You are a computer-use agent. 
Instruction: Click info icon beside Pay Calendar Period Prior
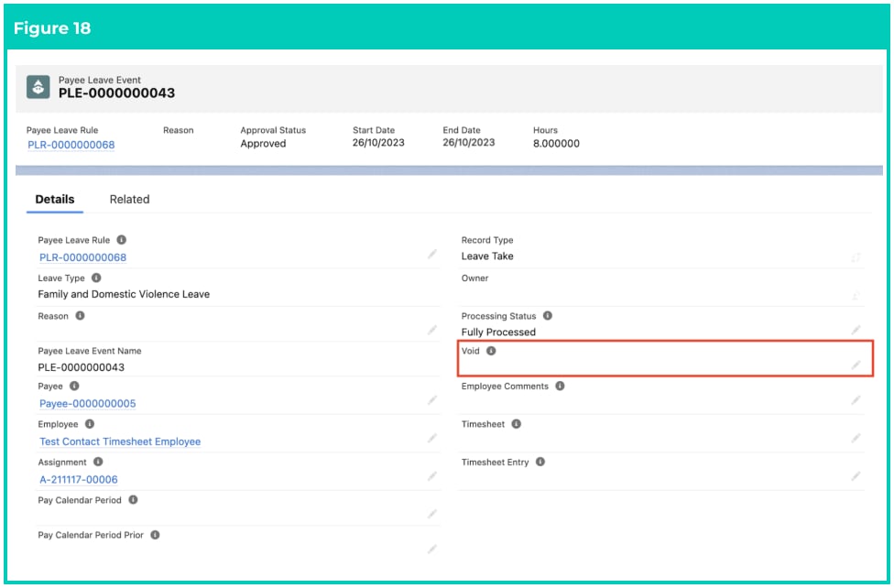click(155, 535)
